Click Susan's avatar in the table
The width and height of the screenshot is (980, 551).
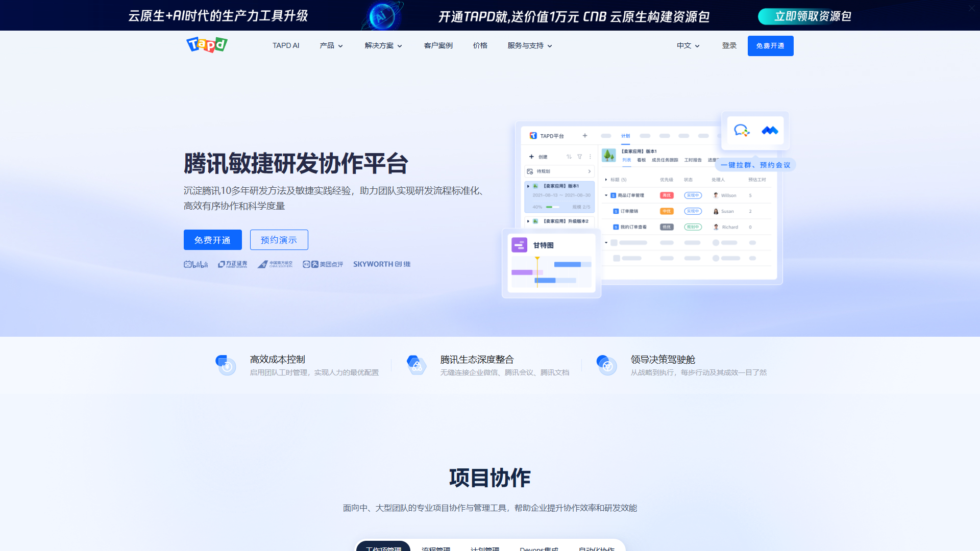point(716,211)
